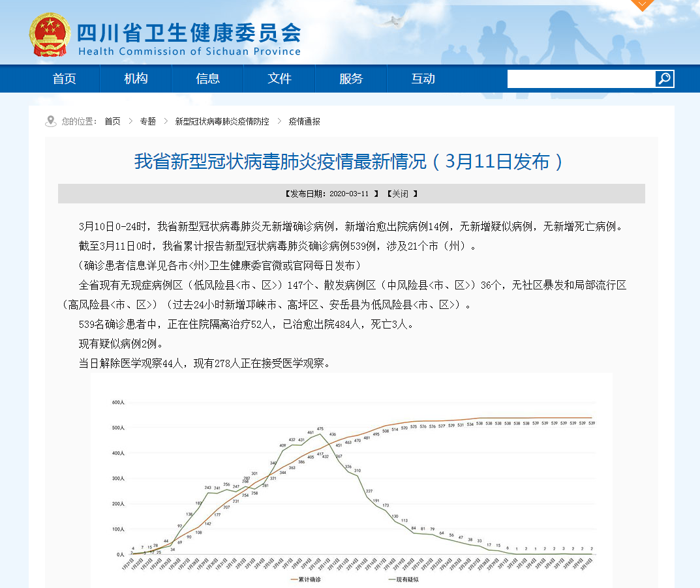Viewport: 700px width, 588px height.
Task: Click the orange corner badge at top right
Action: (643, 5)
